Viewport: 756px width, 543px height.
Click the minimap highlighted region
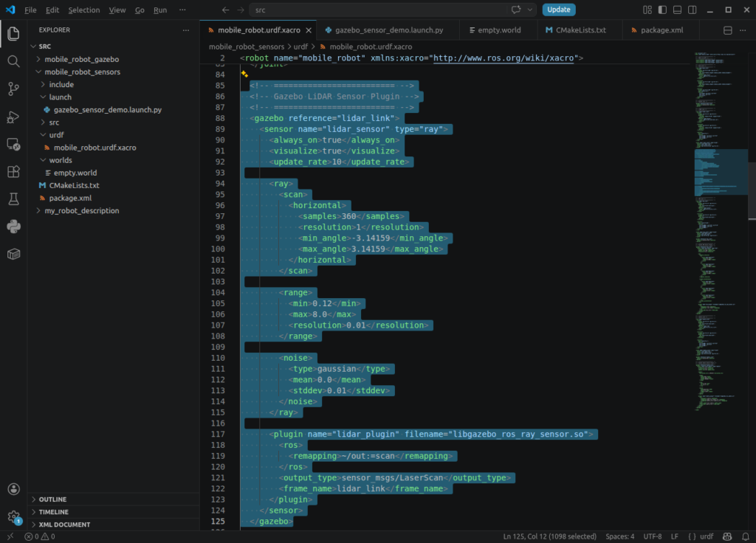click(721, 172)
